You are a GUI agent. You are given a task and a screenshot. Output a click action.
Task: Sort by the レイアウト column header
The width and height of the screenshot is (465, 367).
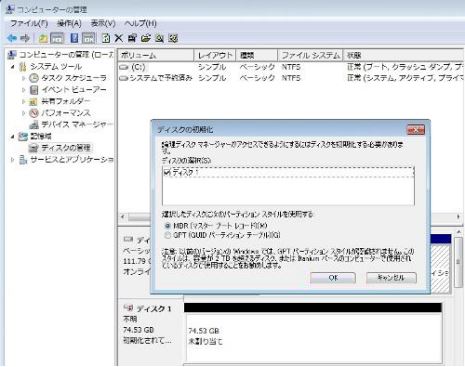click(215, 55)
